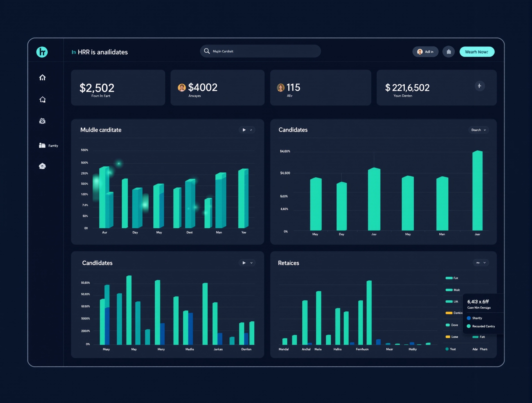Click the bag icon beside Adi in
This screenshot has width=532, height=403.
coord(449,52)
